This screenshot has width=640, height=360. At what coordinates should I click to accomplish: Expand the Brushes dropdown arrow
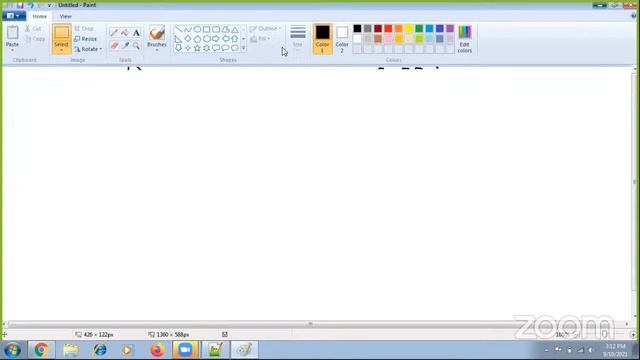pyautogui.click(x=157, y=50)
